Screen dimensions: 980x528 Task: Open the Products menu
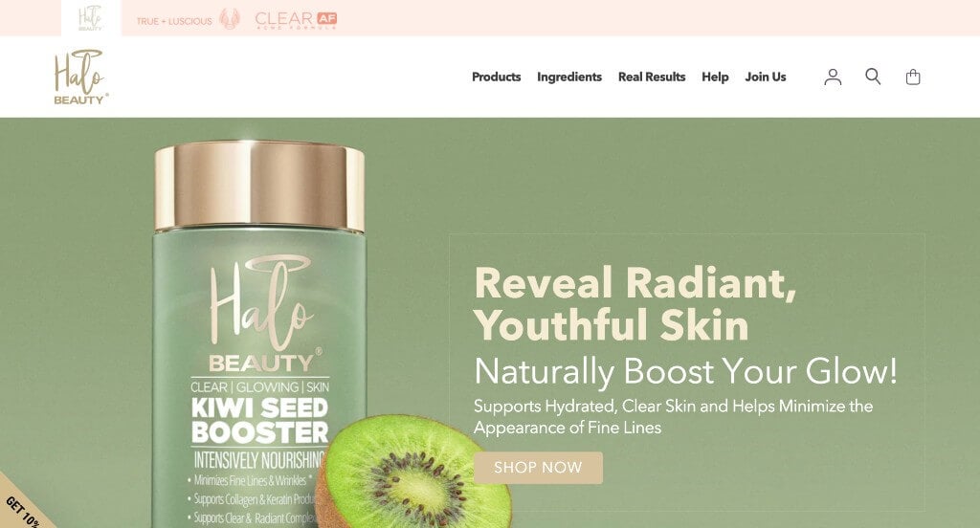click(497, 77)
